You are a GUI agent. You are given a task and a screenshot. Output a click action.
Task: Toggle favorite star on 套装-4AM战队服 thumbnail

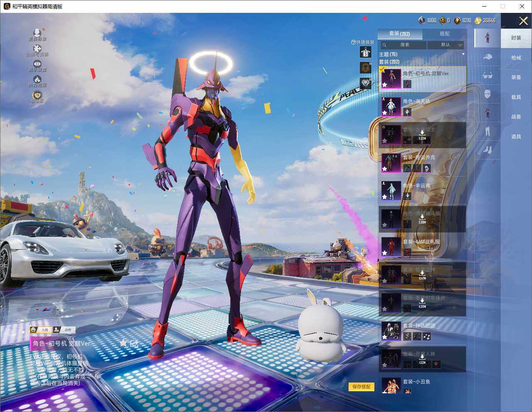tap(385, 253)
